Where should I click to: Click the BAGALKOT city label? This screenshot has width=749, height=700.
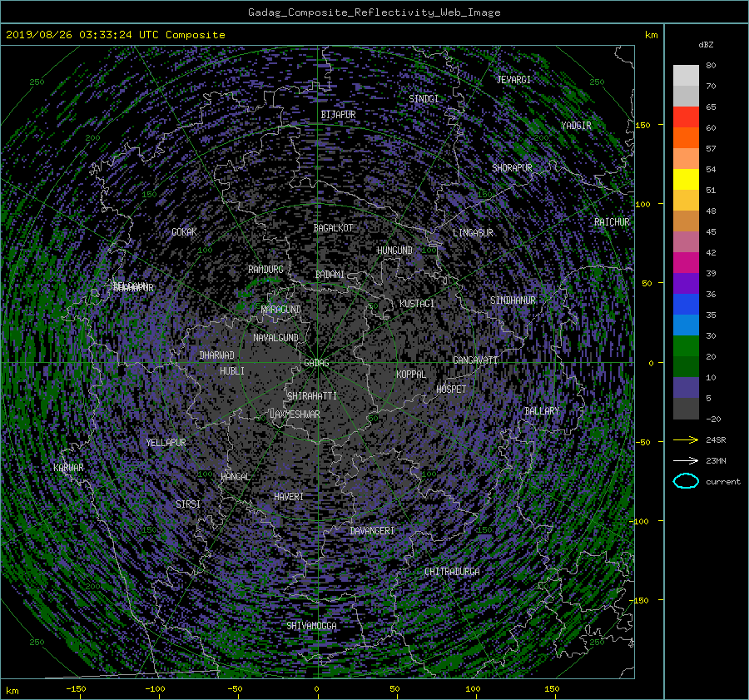333,228
